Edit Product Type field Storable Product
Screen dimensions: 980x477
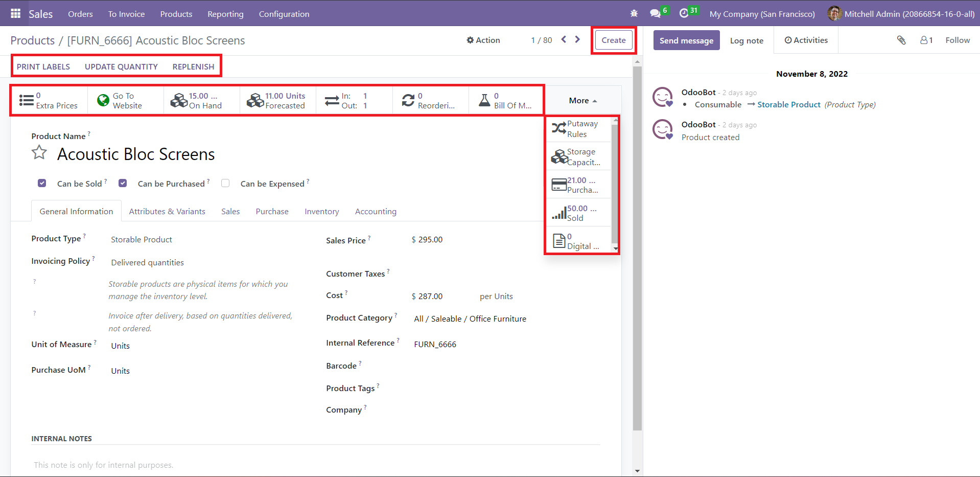pyautogui.click(x=142, y=239)
